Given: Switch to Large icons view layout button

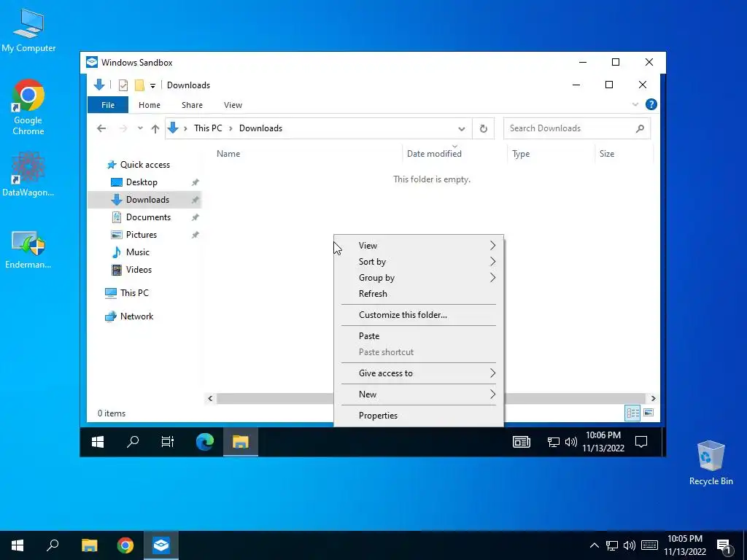Looking at the screenshot, I should [649, 413].
